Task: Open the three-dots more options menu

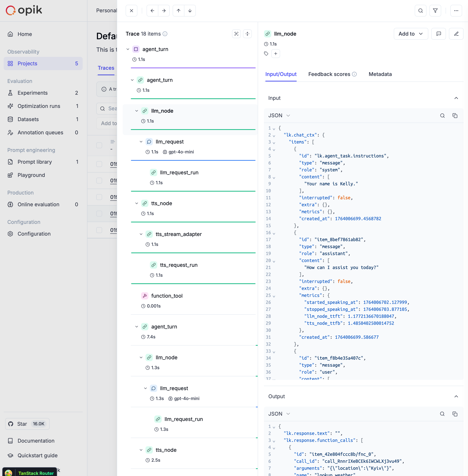Action: 456,11
